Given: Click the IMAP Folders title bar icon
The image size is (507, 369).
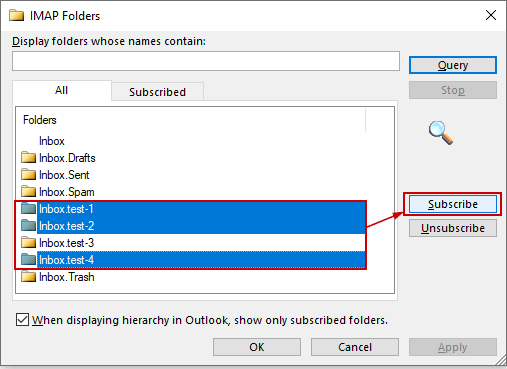Looking at the screenshot, I should 17,15.
